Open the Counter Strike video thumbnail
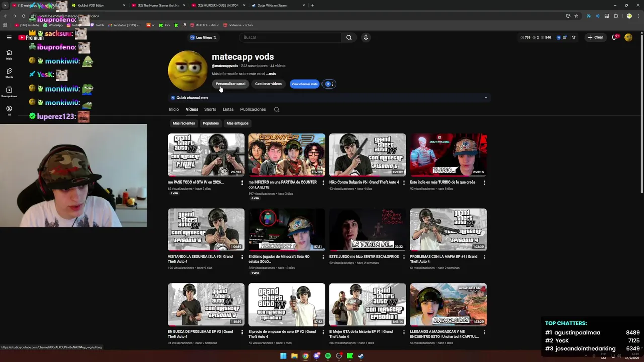The height and width of the screenshot is (362, 644). coord(286,154)
